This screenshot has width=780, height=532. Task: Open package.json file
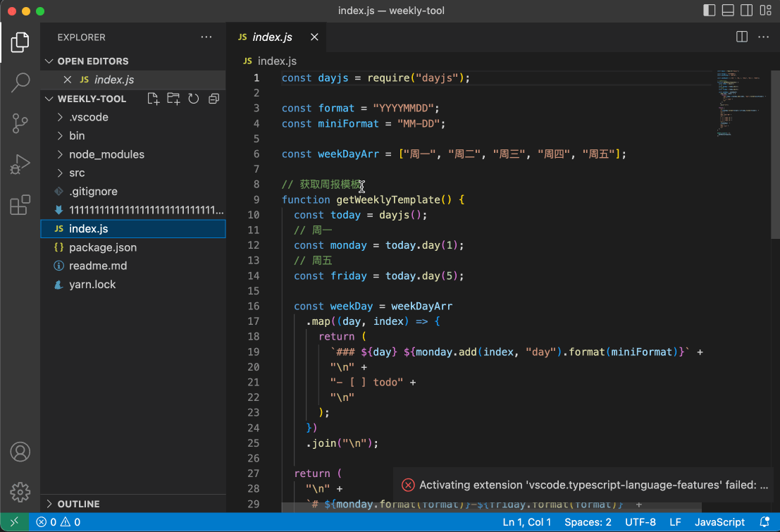tap(133, 247)
